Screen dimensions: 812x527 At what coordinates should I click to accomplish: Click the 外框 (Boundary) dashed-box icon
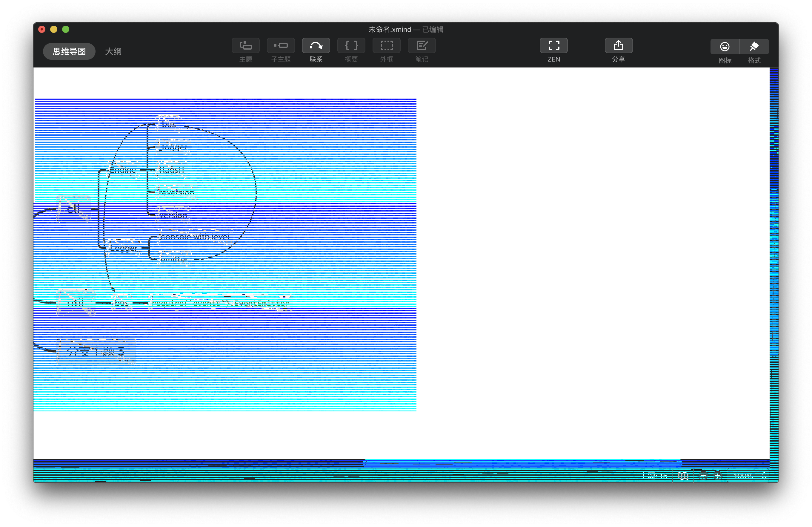386,45
